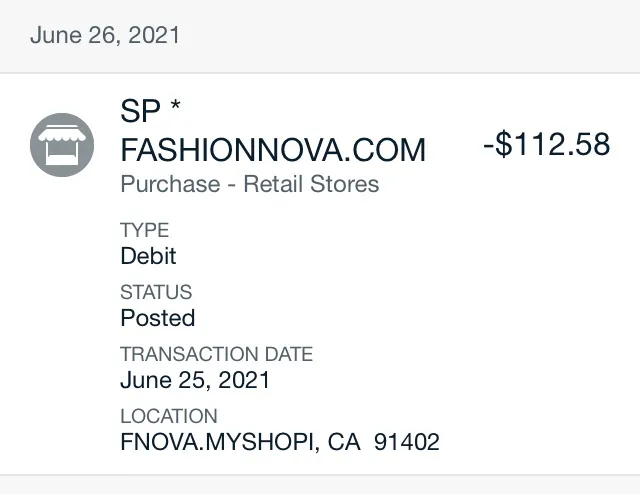Click the STATUS field label
This screenshot has width=640, height=494.
[x=155, y=292]
